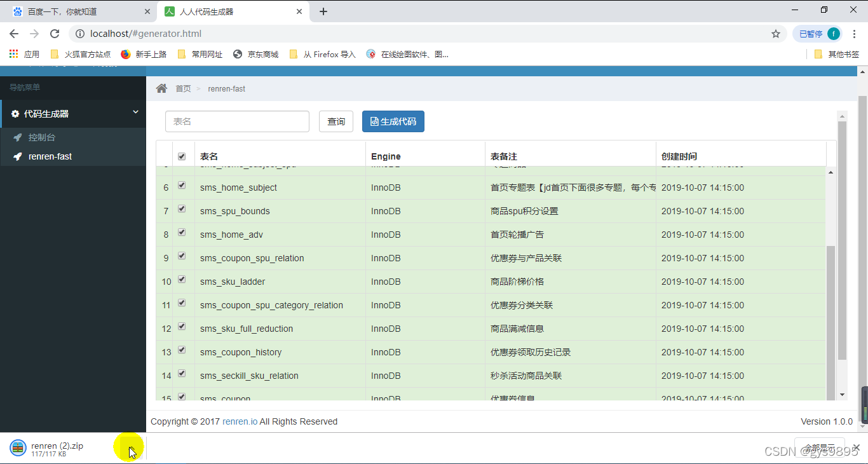This screenshot has height=464, width=868.
Task: Uncheck the sms_coupon_history row checkbox
Action: [182, 350]
